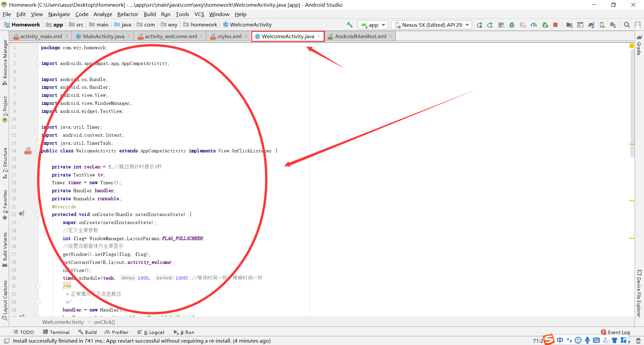
Task: Sync Project with Gradle Files
Action: click(x=591, y=25)
